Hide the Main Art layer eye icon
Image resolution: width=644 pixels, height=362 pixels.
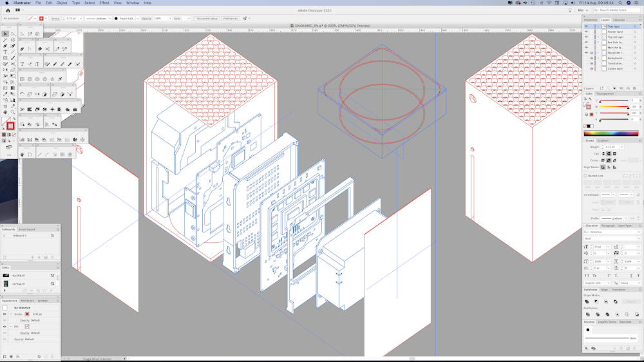(x=586, y=47)
